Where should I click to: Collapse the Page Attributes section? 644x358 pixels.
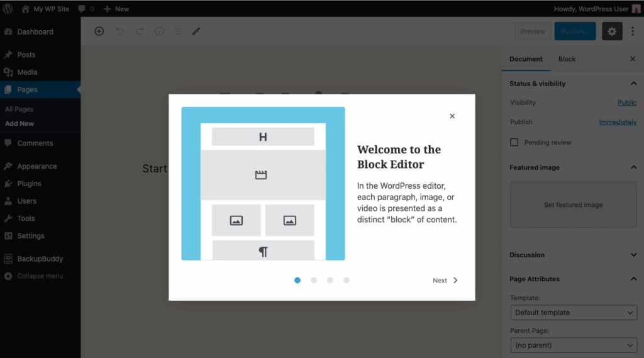574,279
